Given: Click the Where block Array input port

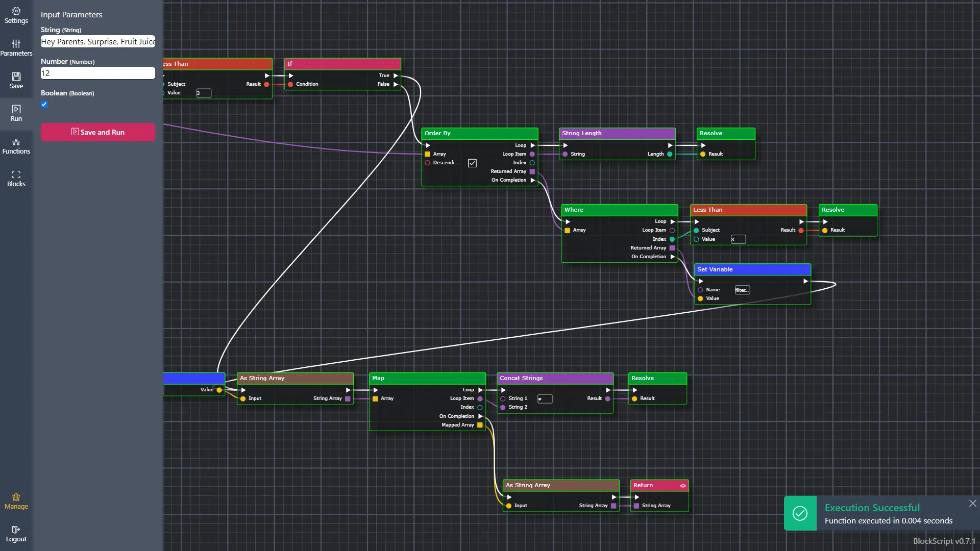Looking at the screenshot, I should [567, 230].
